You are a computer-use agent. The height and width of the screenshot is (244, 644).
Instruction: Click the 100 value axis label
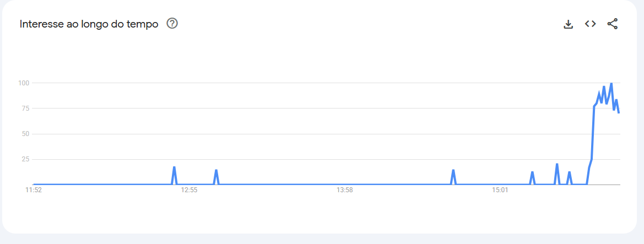pyautogui.click(x=23, y=83)
